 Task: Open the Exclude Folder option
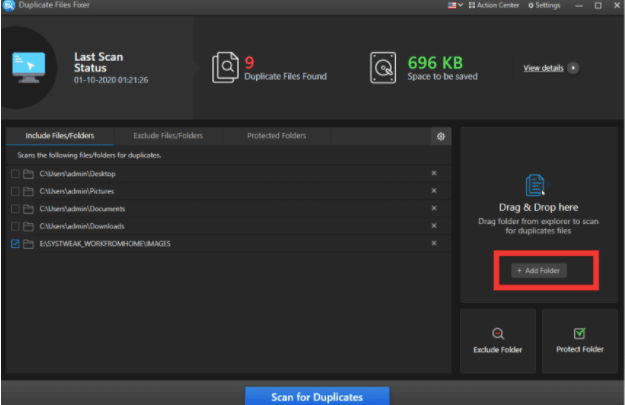point(498,341)
